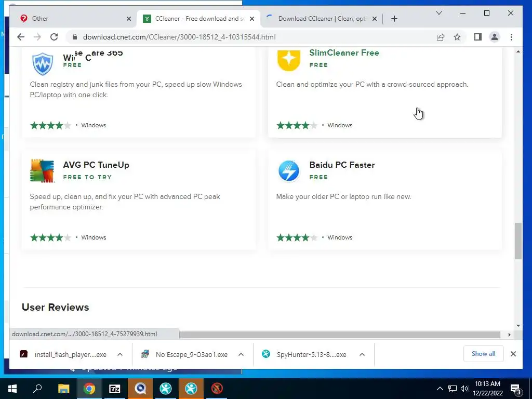
Task: Click horizontal scrollbar thumb
Action: [x=340, y=335]
